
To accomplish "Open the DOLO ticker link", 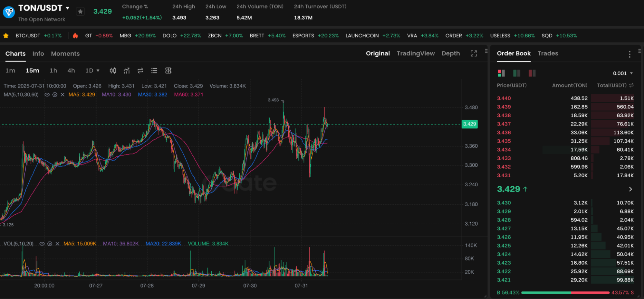I will 182,36.
